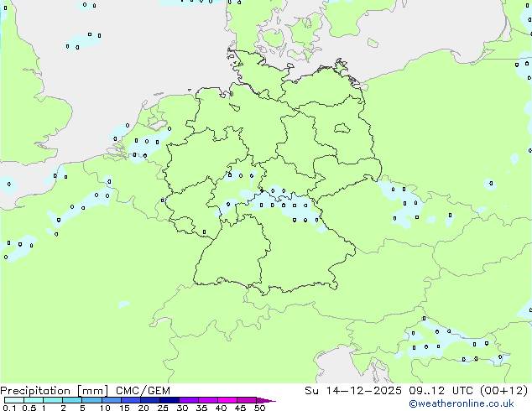The width and height of the screenshot is (532, 411).
Task: Click the '0.1' legend scale value
Action: 9,408
